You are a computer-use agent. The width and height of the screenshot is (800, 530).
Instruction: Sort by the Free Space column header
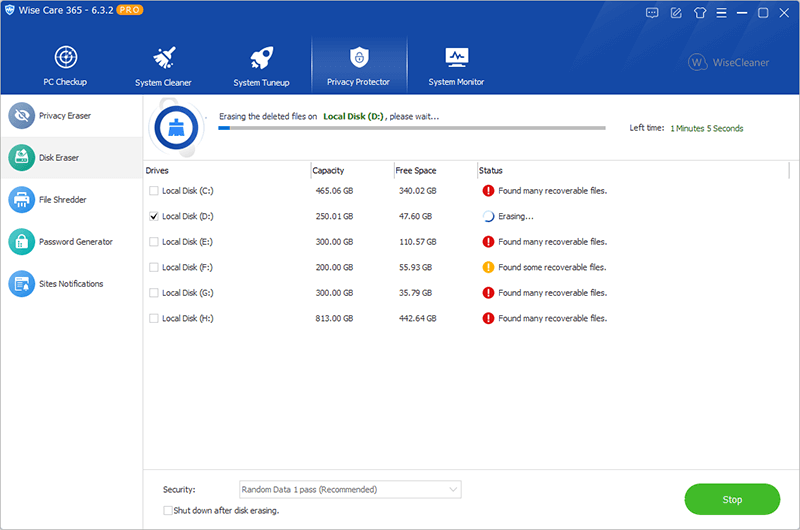pyautogui.click(x=416, y=170)
